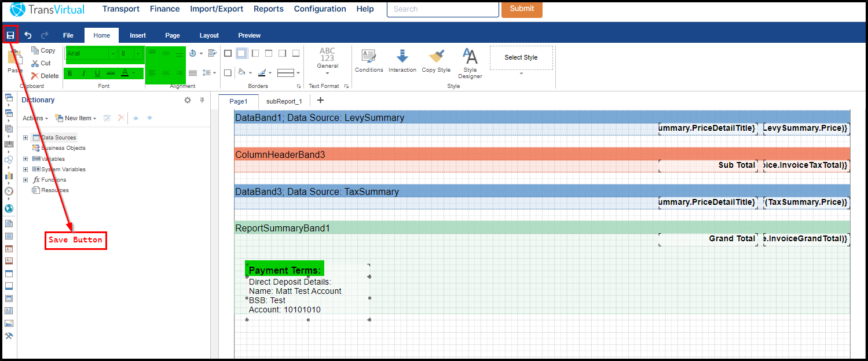Open the Reports menu

269,9
